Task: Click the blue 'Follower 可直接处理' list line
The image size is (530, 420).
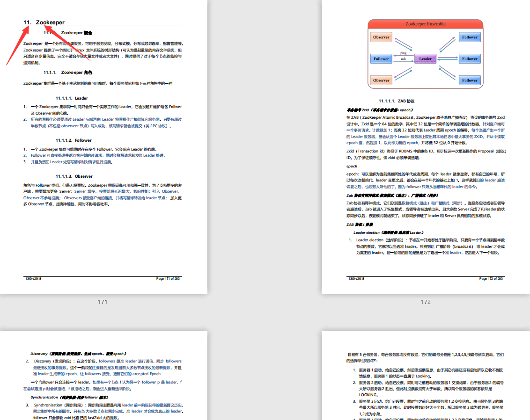Action: point(98,155)
